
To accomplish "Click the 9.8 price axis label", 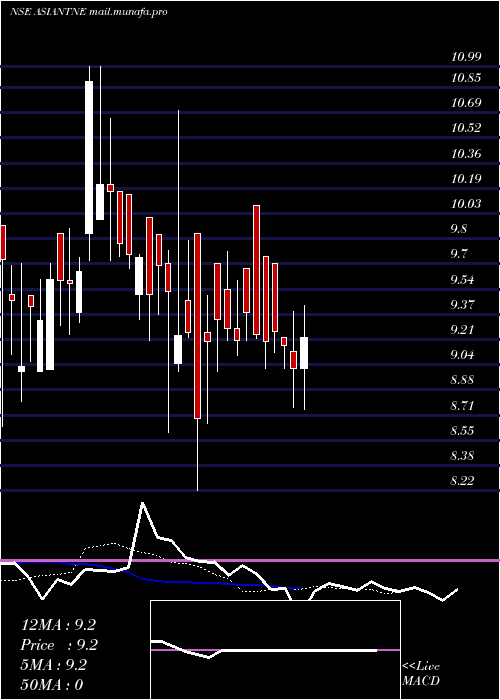I will [458, 229].
